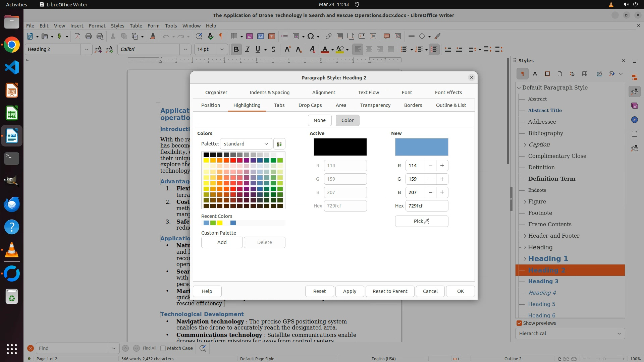Select the None highlighting toggle
The image size is (644, 362).
click(319, 120)
